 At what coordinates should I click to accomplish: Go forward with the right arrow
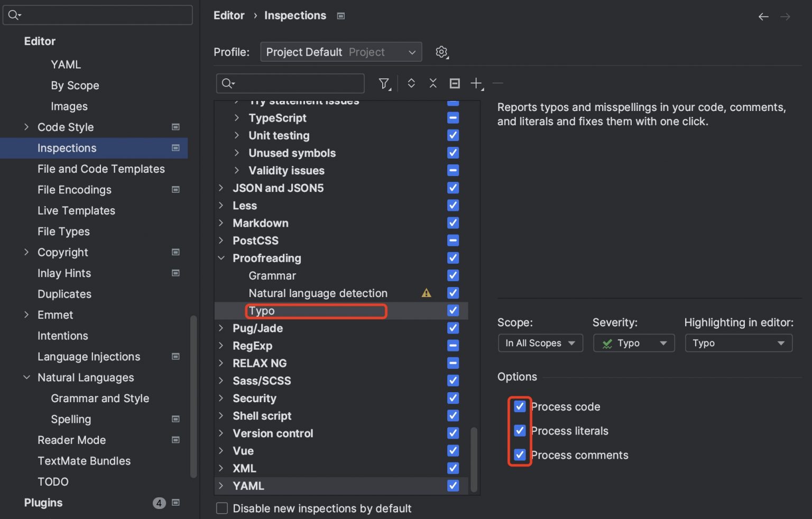(786, 17)
